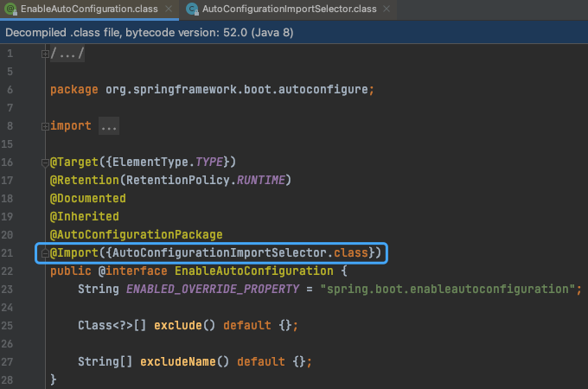
Task: Click line number 21 in the gutter
Action: (x=7, y=253)
